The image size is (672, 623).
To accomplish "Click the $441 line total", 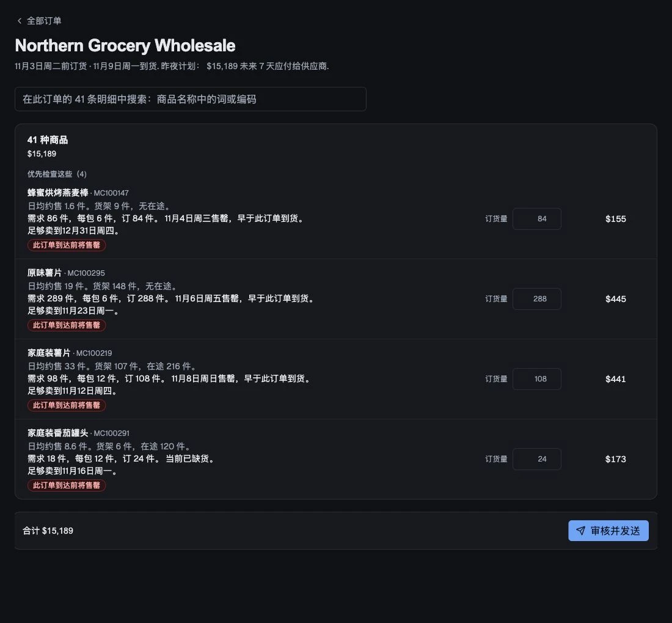I will pyautogui.click(x=615, y=379).
